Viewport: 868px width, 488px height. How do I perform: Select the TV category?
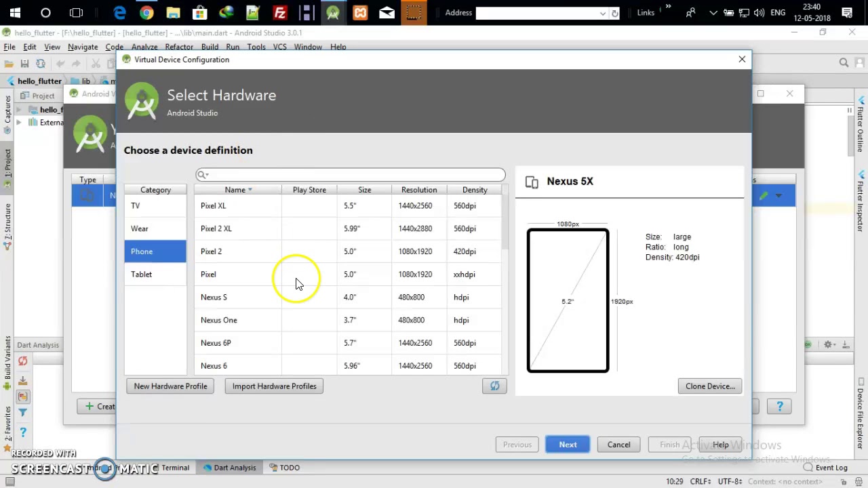tap(155, 205)
